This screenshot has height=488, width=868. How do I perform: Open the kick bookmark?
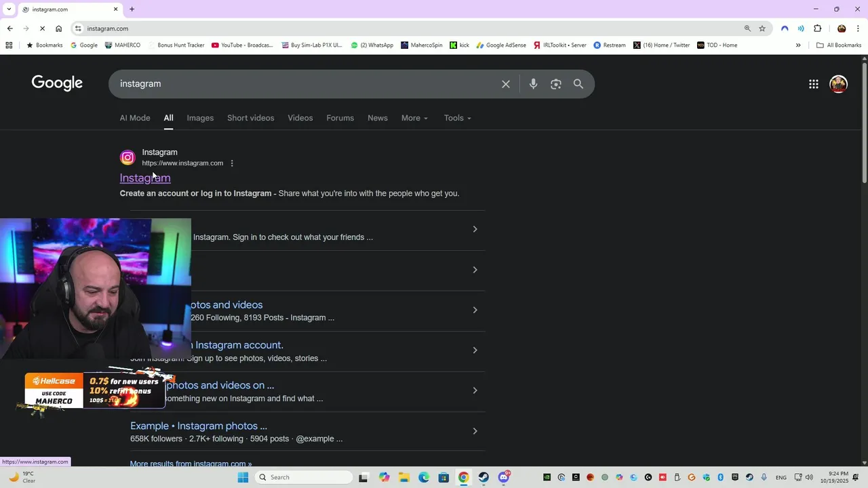pyautogui.click(x=459, y=45)
